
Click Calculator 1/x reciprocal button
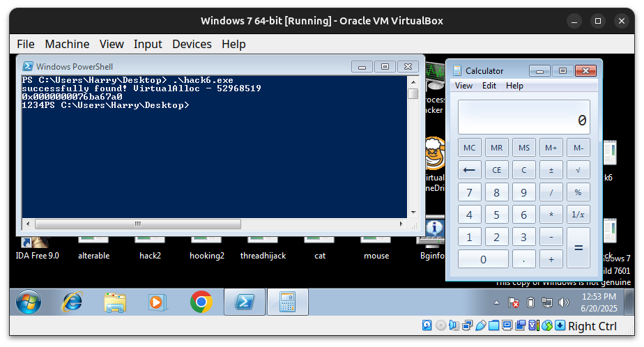(x=578, y=215)
